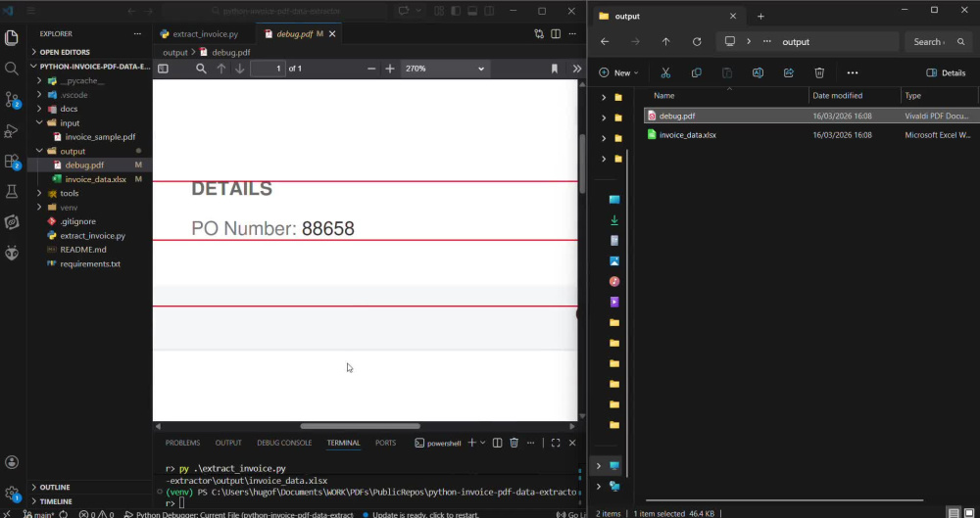Toggle Details pane in File Explorer
The height and width of the screenshot is (518, 980).
946,73
